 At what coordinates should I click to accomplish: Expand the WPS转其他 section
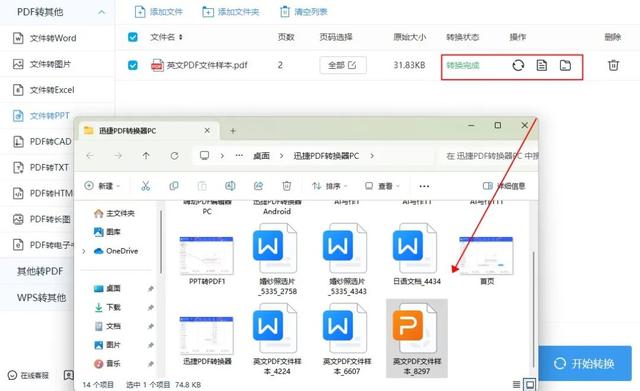point(41,298)
